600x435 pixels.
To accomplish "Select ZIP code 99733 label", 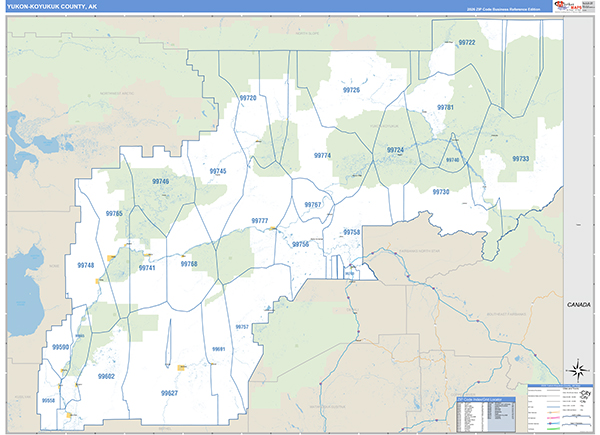I will 521,158.
